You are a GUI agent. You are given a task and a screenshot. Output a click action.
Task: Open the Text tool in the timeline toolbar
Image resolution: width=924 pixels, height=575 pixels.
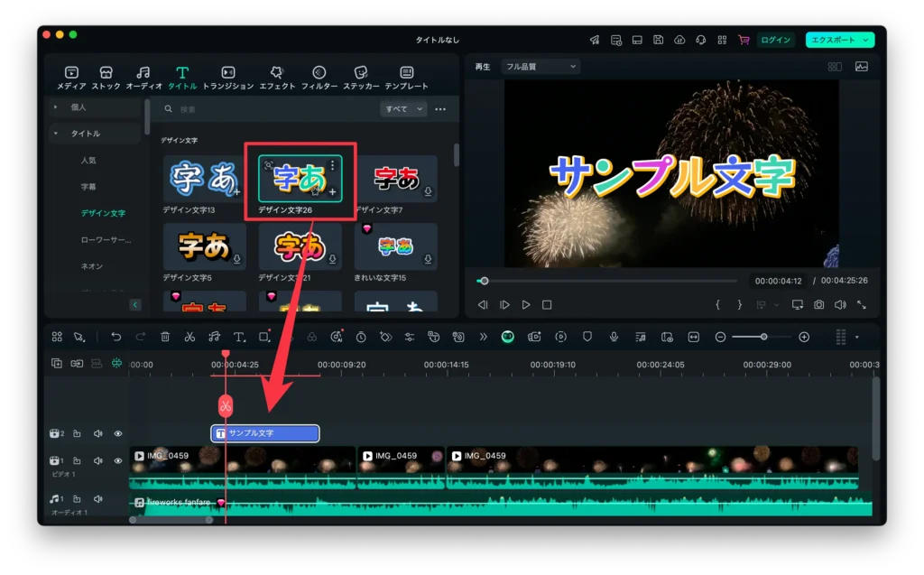click(239, 336)
